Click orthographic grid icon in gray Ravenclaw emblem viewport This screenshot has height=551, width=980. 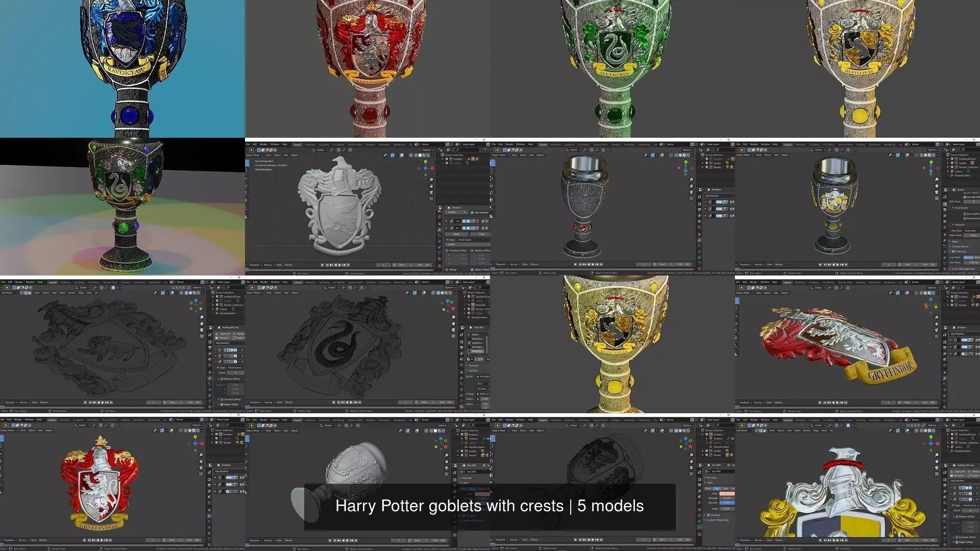pos(431,198)
